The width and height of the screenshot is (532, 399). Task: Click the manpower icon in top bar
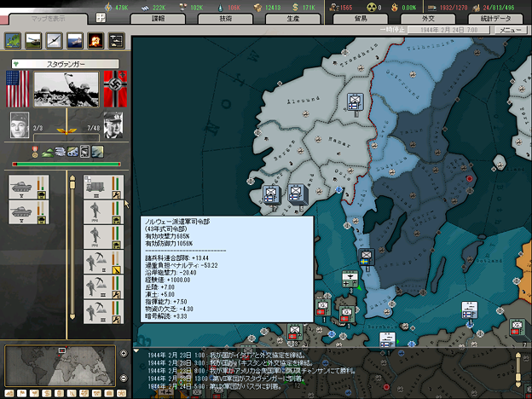click(x=335, y=7)
